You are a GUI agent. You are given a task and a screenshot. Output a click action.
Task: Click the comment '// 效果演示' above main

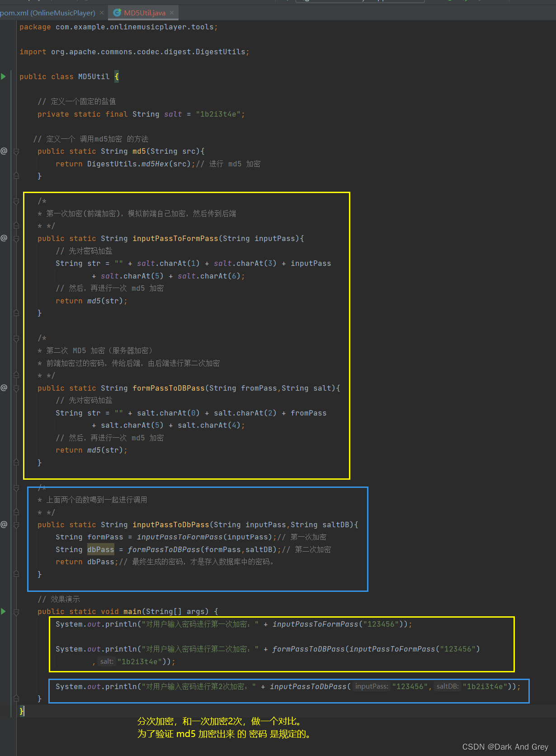pyautogui.click(x=59, y=599)
